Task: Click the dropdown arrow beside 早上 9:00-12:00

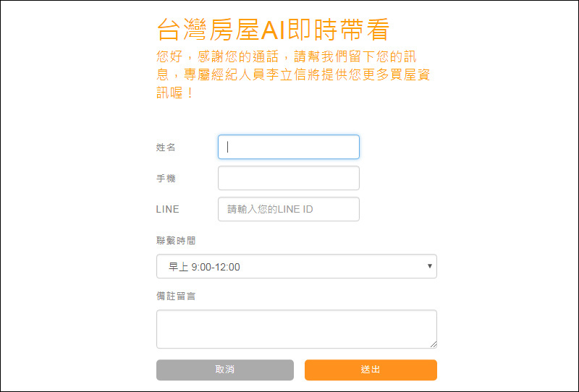Action: [x=429, y=266]
